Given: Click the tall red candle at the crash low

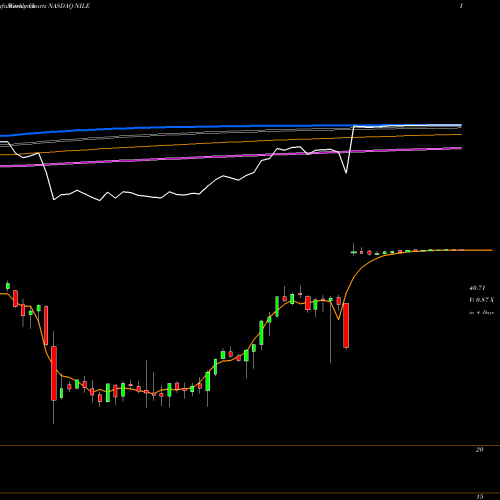Looking at the screenshot, I should click(54, 373).
